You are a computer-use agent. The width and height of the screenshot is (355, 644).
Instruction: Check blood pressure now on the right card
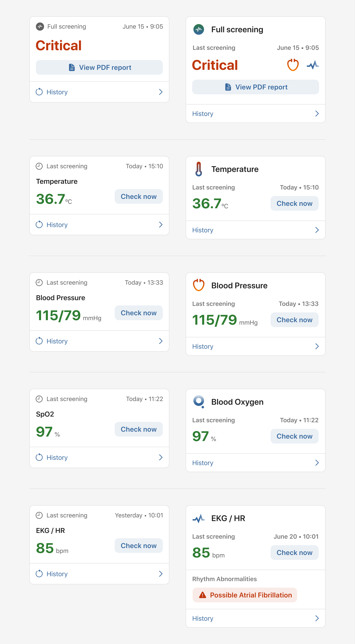click(294, 320)
